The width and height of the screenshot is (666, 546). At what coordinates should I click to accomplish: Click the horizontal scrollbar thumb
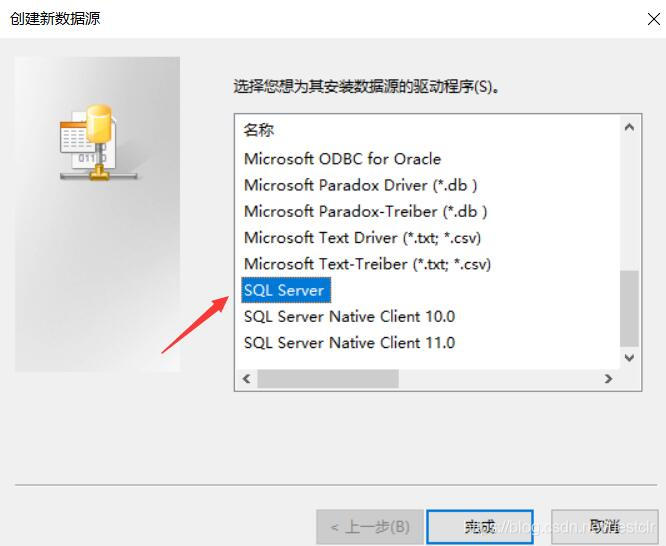[328, 379]
